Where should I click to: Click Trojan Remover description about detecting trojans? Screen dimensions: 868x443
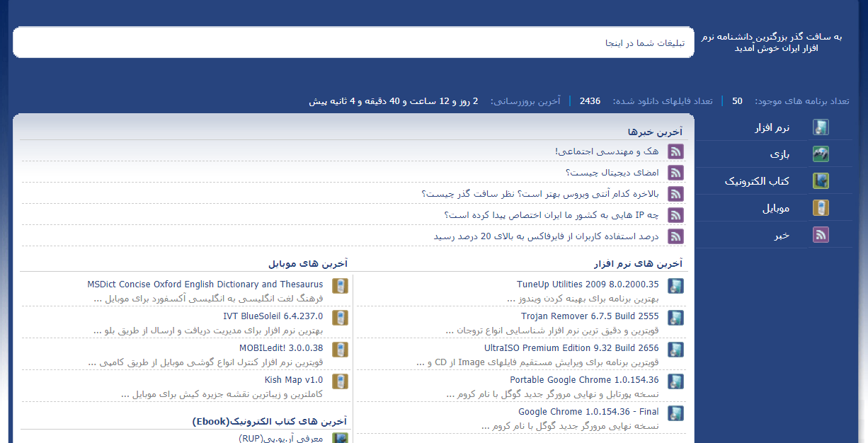coord(552,330)
